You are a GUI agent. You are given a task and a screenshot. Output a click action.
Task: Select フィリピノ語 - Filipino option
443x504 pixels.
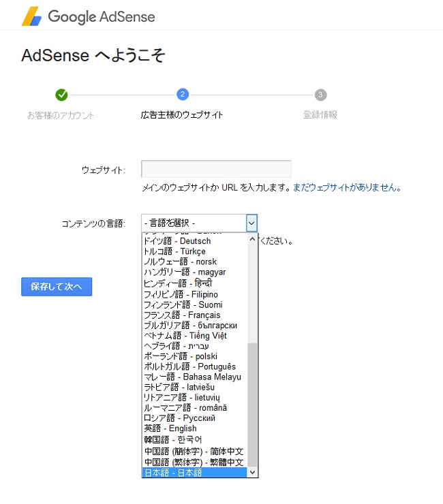(195, 294)
